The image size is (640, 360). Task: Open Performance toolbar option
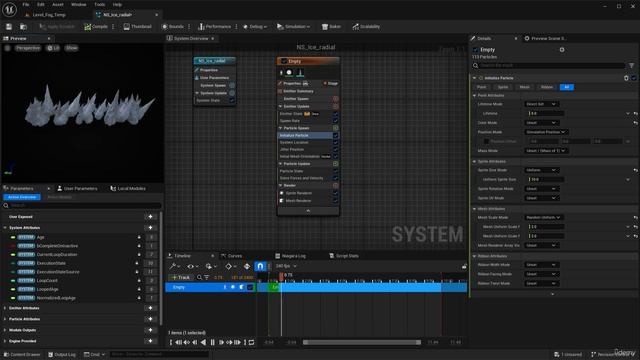point(215,27)
